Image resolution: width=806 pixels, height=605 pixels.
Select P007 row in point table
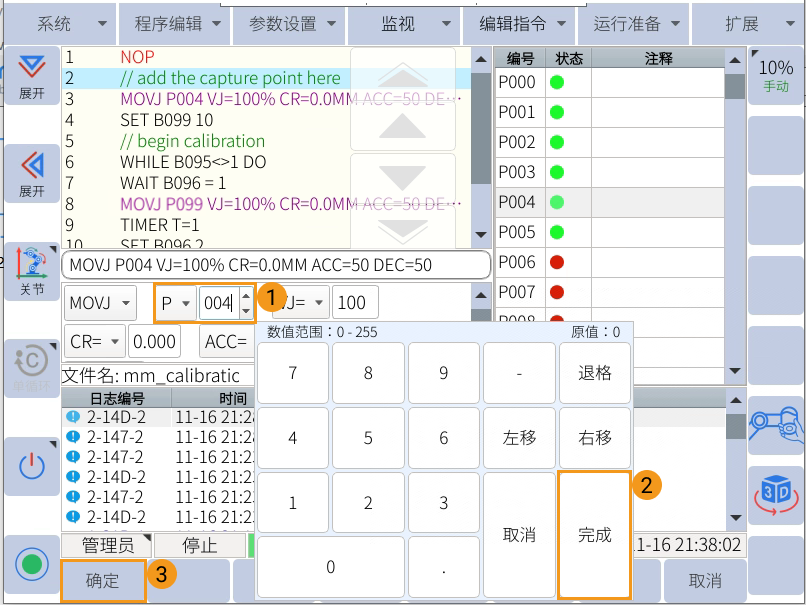coord(610,292)
